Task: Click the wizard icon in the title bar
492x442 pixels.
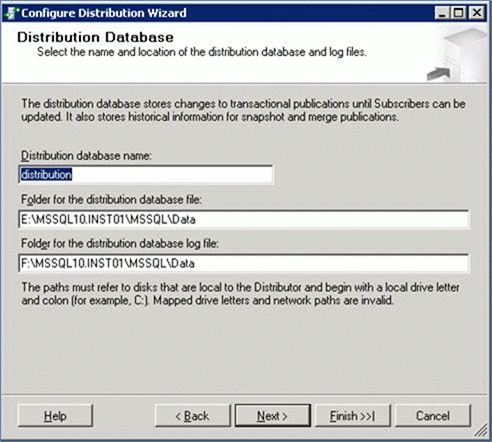Action: click(11, 13)
